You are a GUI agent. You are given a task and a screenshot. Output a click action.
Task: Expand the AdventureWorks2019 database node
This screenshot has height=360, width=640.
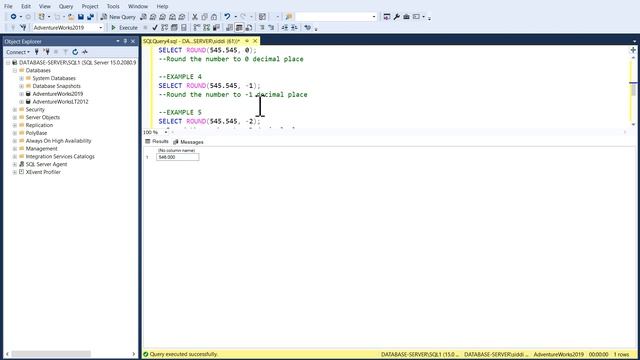click(x=22, y=94)
